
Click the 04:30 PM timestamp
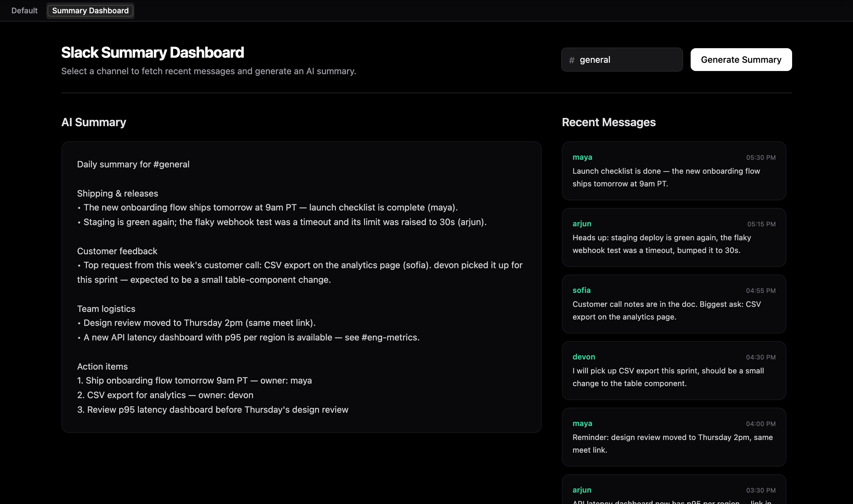(761, 357)
